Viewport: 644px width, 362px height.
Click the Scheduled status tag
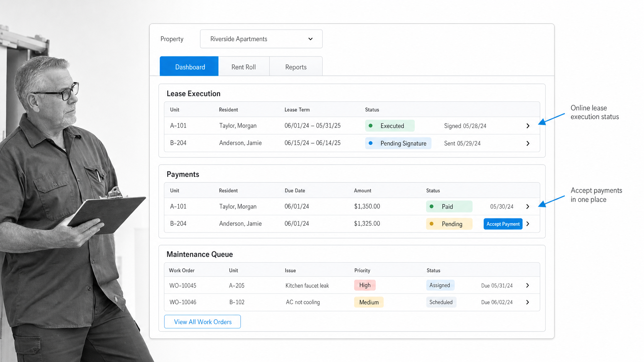(x=441, y=302)
